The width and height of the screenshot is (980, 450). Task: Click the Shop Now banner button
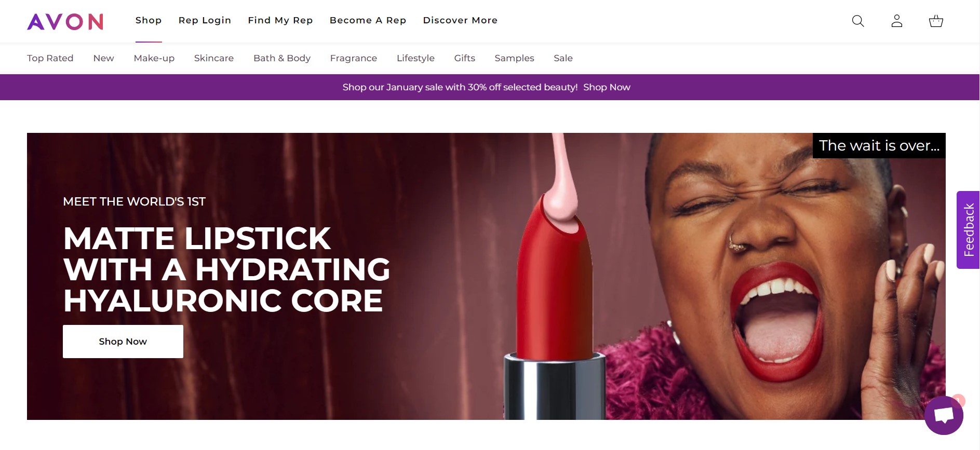123,342
